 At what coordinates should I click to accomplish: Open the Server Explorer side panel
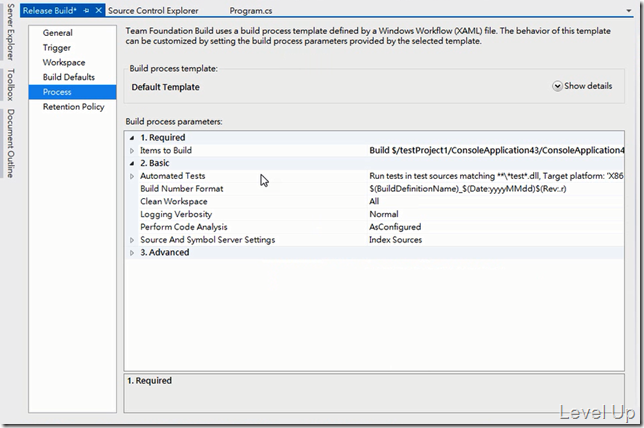[x=10, y=32]
